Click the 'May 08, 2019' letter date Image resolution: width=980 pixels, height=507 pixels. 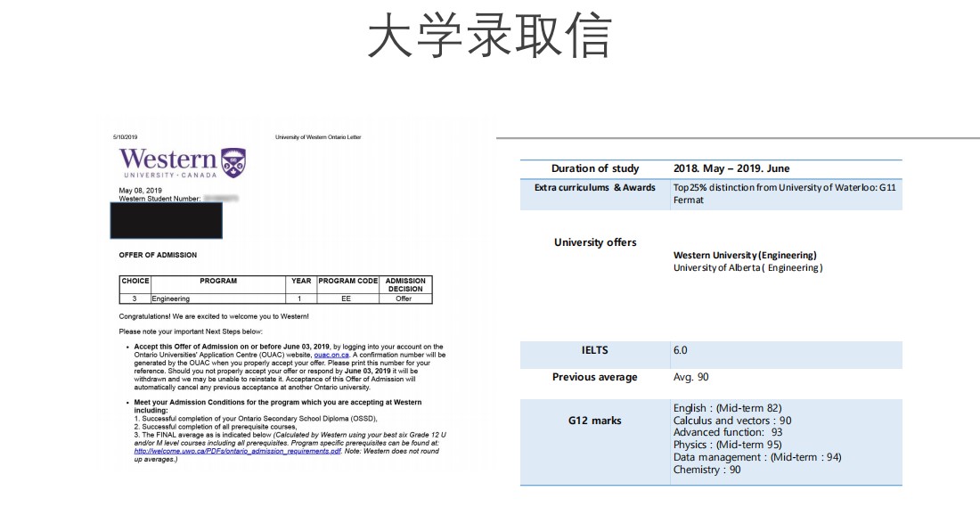coord(140,191)
